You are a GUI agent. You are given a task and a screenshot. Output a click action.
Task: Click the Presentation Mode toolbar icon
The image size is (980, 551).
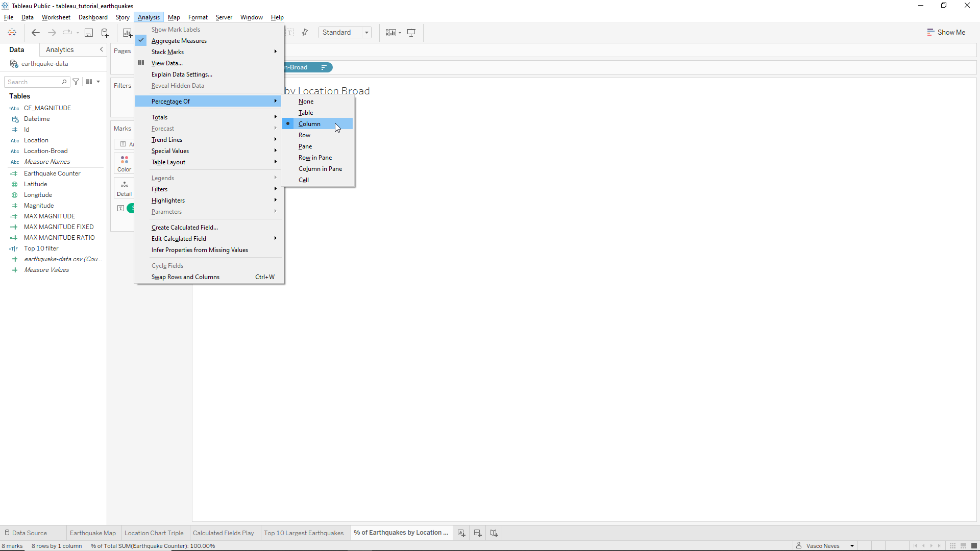tap(411, 33)
